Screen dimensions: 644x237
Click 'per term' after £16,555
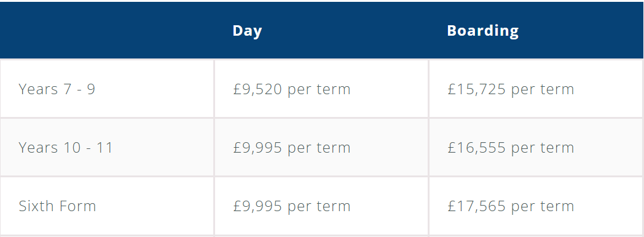coord(543,148)
